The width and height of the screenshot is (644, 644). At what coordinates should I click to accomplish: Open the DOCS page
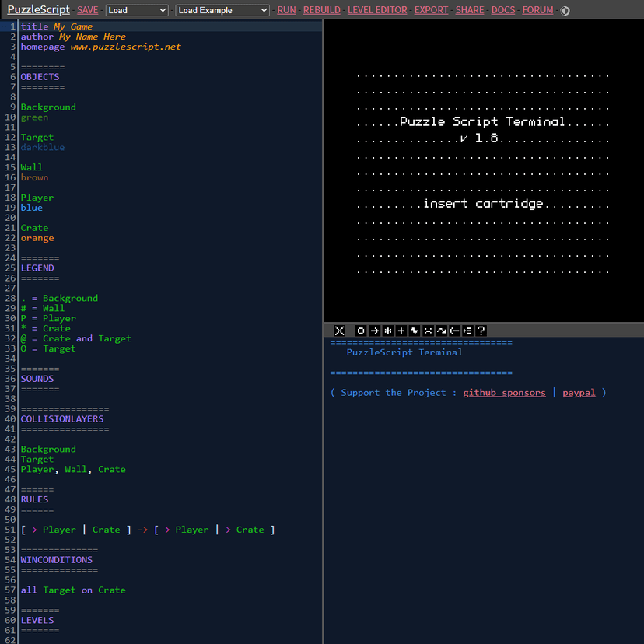pos(503,10)
